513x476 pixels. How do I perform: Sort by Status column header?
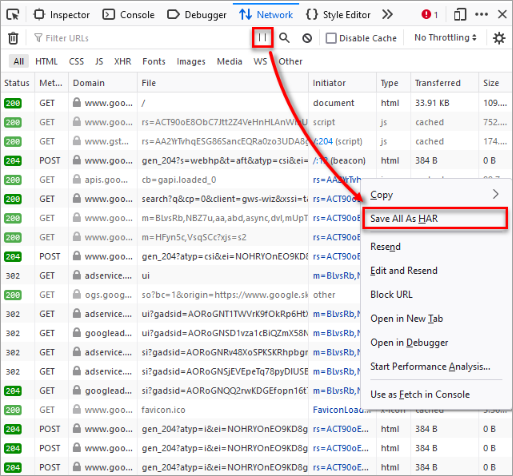pyautogui.click(x=17, y=83)
